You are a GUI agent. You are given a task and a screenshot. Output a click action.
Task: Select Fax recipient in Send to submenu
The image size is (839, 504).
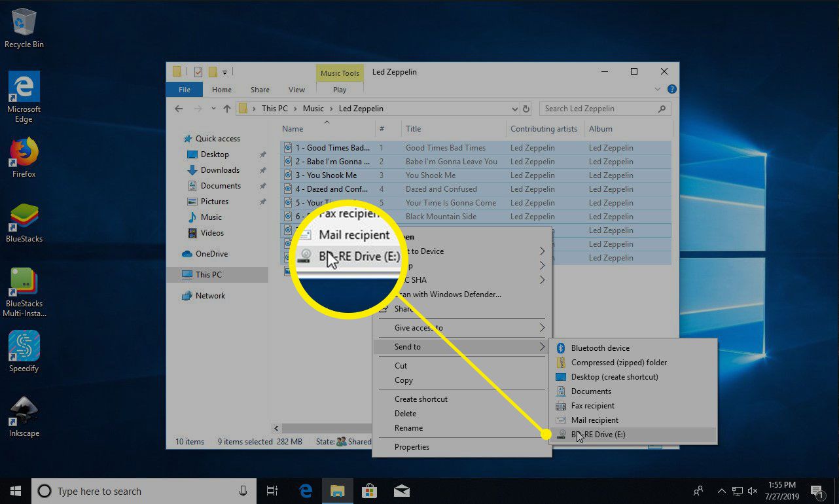[634, 406]
